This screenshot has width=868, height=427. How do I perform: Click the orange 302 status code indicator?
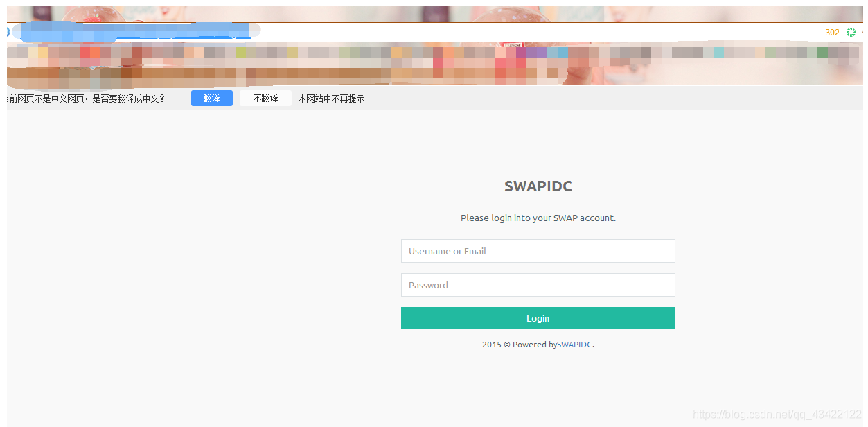pyautogui.click(x=831, y=32)
